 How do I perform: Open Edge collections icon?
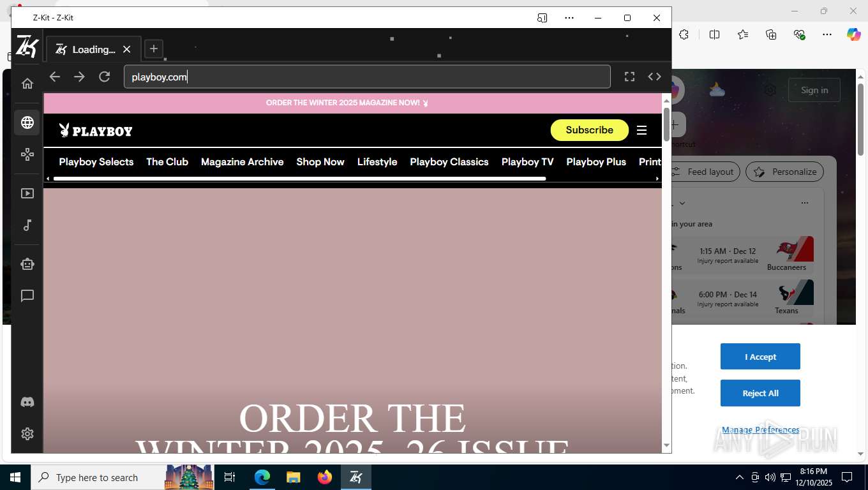(771, 34)
